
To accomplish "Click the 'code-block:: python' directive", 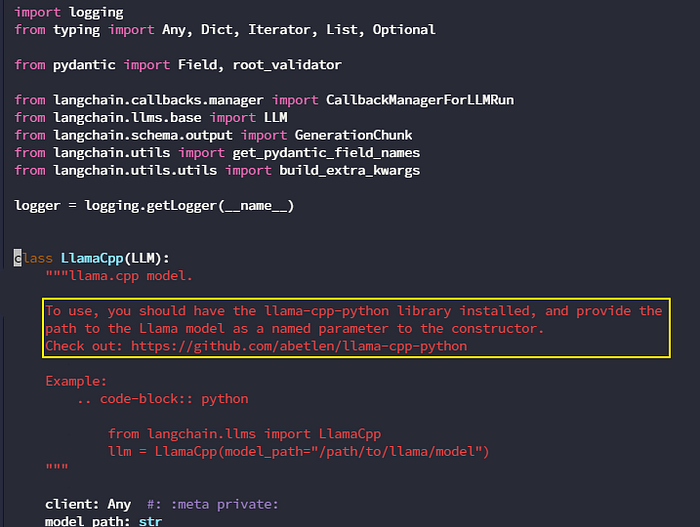I will [x=174, y=399].
